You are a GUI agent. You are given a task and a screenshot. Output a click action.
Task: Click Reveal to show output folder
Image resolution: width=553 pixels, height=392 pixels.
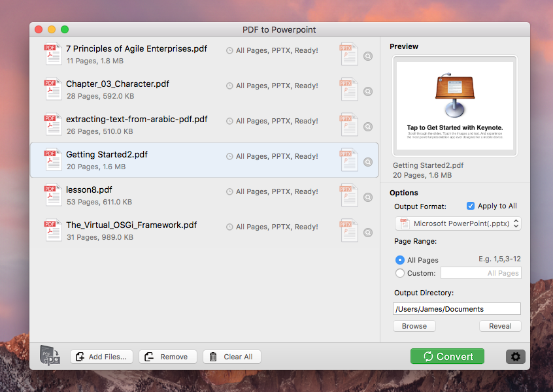(500, 326)
